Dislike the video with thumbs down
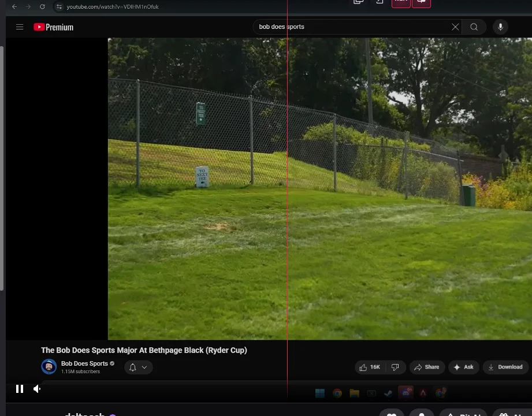The height and width of the screenshot is (416, 532). tap(395, 367)
